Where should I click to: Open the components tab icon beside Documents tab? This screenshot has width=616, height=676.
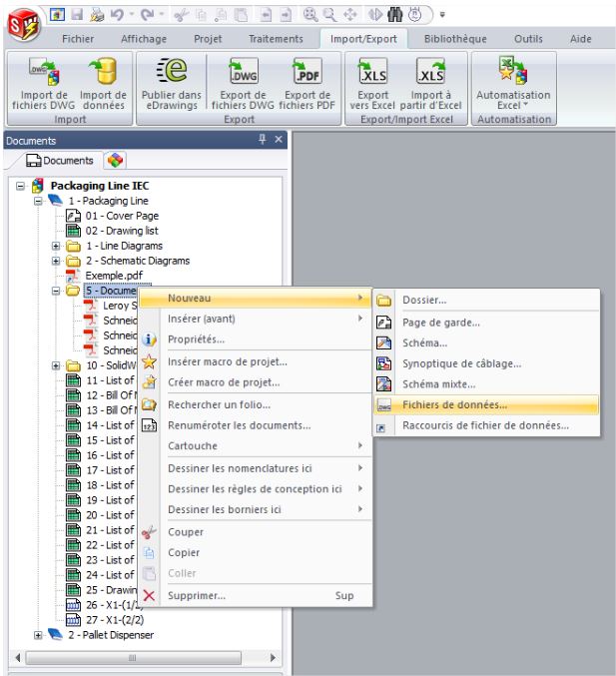115,161
